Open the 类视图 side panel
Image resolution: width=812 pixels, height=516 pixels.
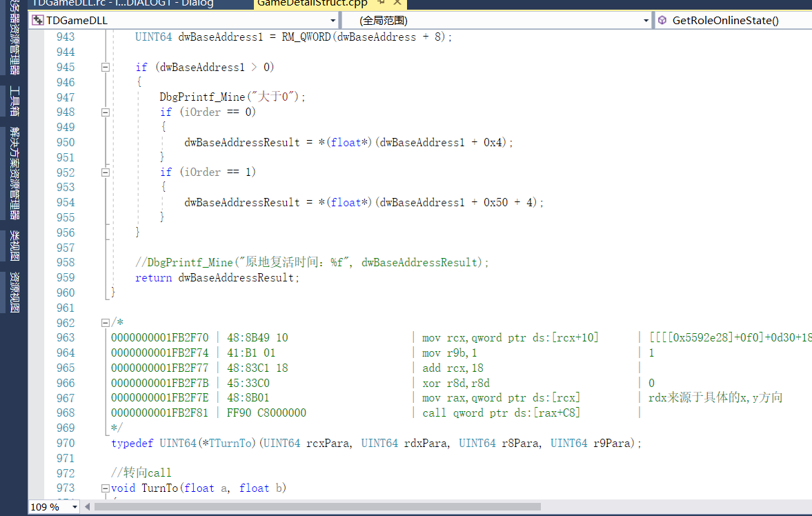(14, 246)
